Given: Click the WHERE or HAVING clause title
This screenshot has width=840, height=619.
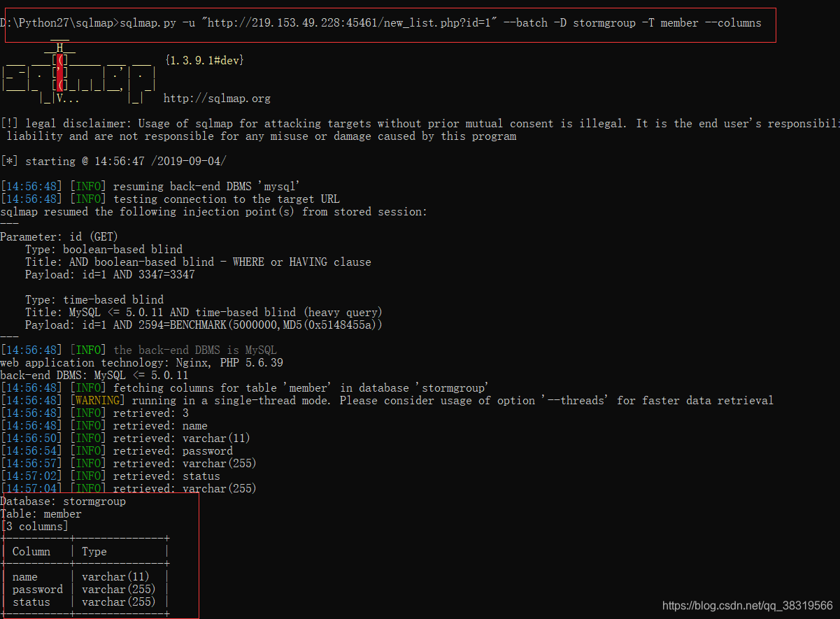Looking at the screenshot, I should pyautogui.click(x=198, y=262).
